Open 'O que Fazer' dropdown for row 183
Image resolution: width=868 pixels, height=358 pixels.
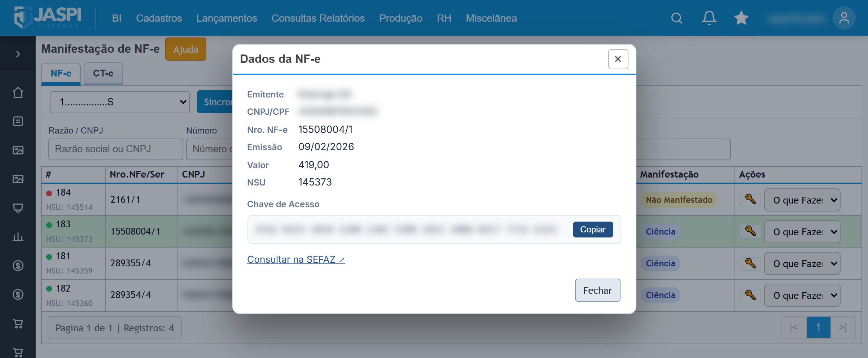[x=802, y=232]
